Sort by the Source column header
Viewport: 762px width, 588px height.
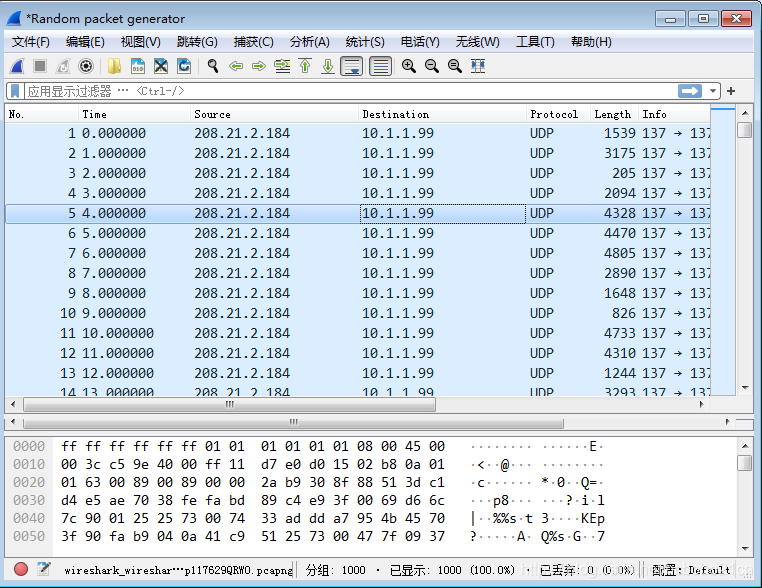pos(274,114)
